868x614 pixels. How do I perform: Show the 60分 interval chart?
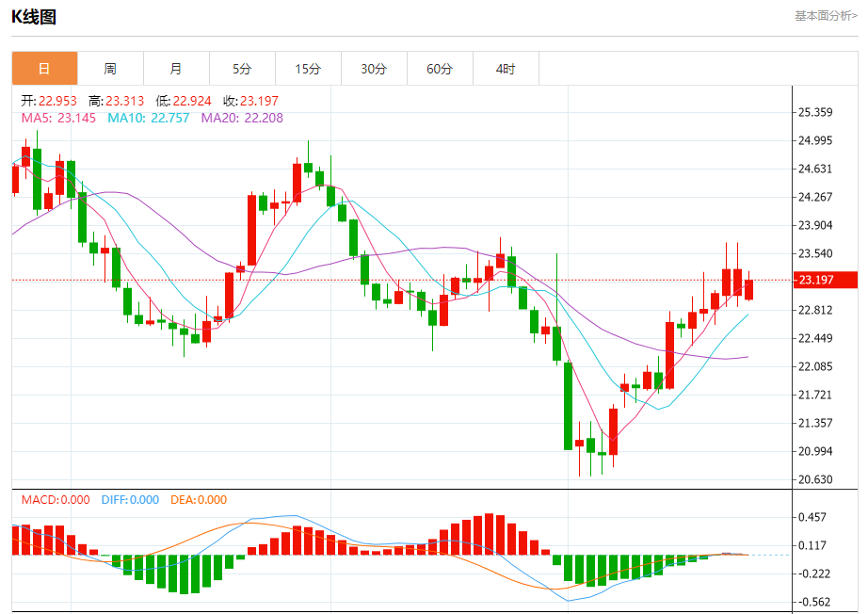coord(440,69)
